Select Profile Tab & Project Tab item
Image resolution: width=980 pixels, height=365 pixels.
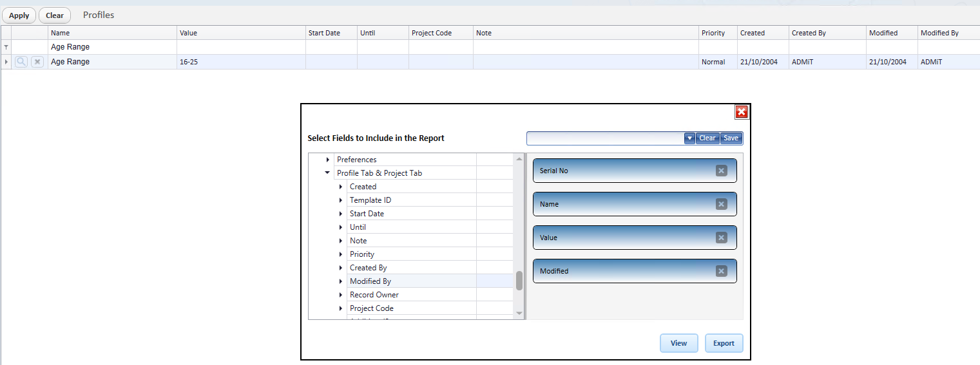pyautogui.click(x=380, y=173)
